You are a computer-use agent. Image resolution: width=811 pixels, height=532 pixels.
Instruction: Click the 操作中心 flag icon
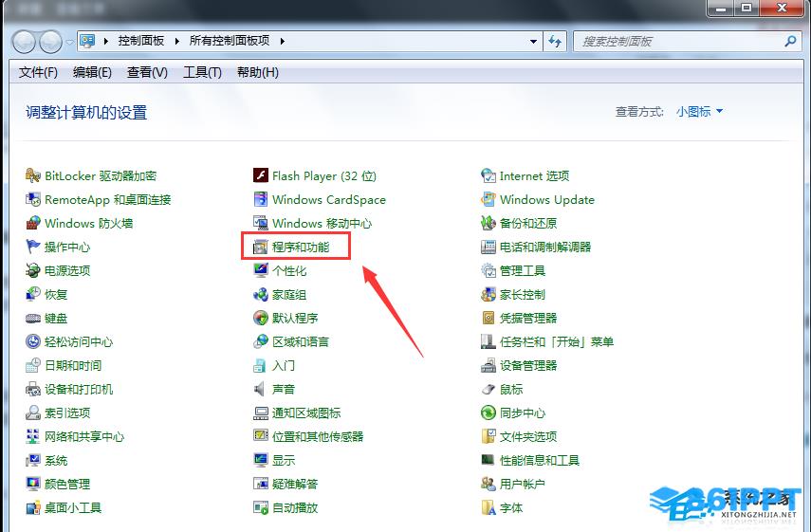pyautogui.click(x=33, y=247)
